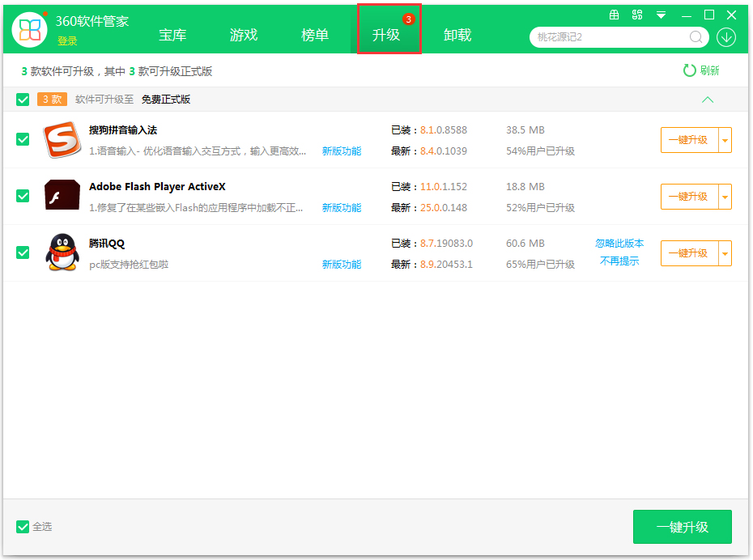Switch to the 榜单 tab
This screenshot has height=560, width=753.
tap(314, 35)
